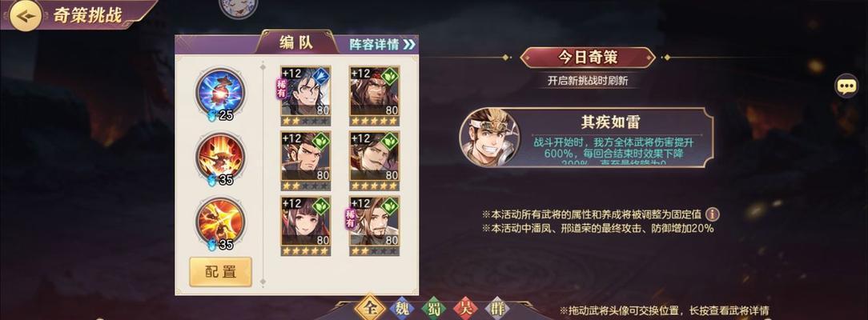Image resolution: width=868 pixels, height=320 pixels.
Task: Select the blue skill icon costing 25
Action: (220, 90)
